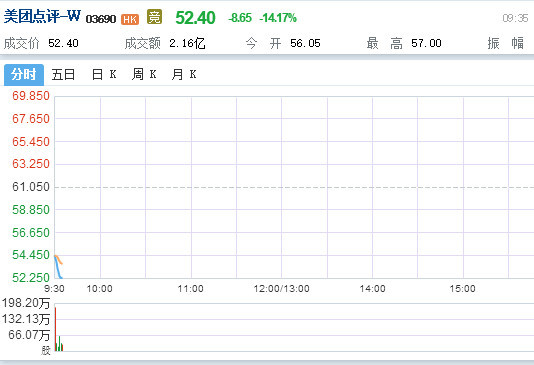Click the previous-close axis value 61.050
Image resolution: width=534 pixels, height=365 pixels.
[x=31, y=187]
